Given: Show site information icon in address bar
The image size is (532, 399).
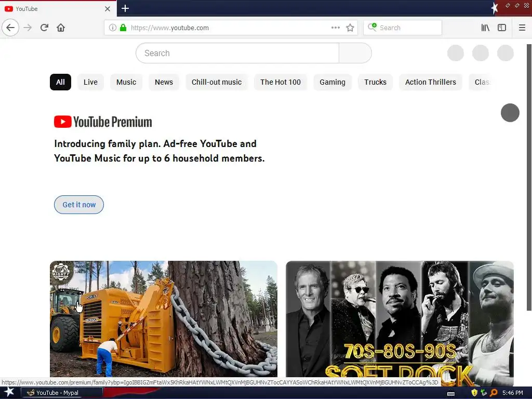Looking at the screenshot, I should (x=113, y=28).
